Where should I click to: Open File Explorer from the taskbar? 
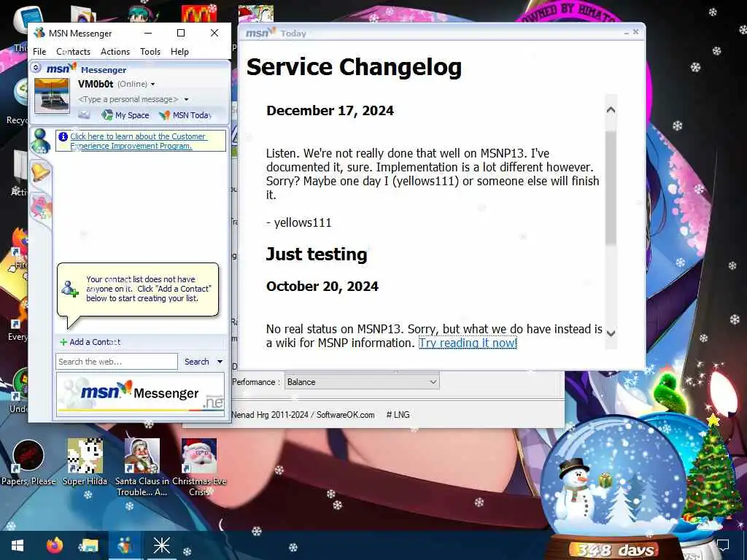coord(89,545)
